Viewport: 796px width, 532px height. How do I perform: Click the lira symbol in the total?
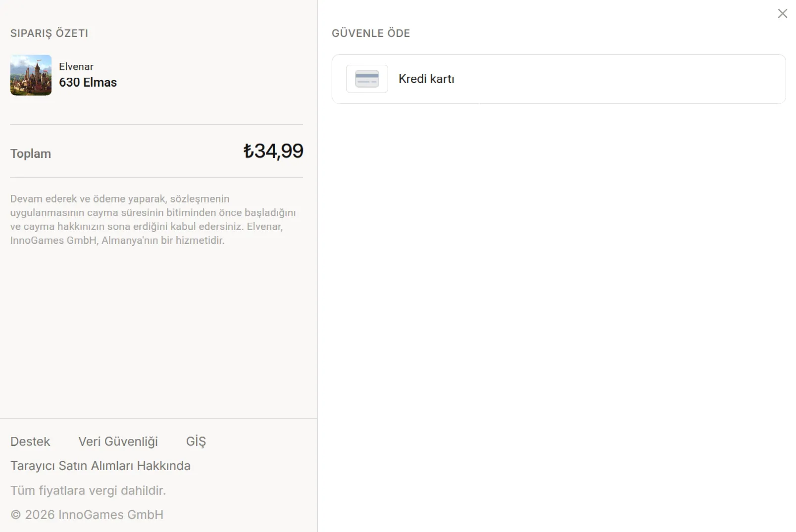249,151
